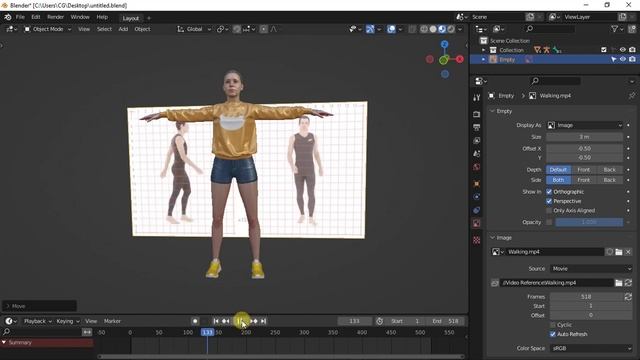
Task: Open the Render menu
Action: click(56, 17)
